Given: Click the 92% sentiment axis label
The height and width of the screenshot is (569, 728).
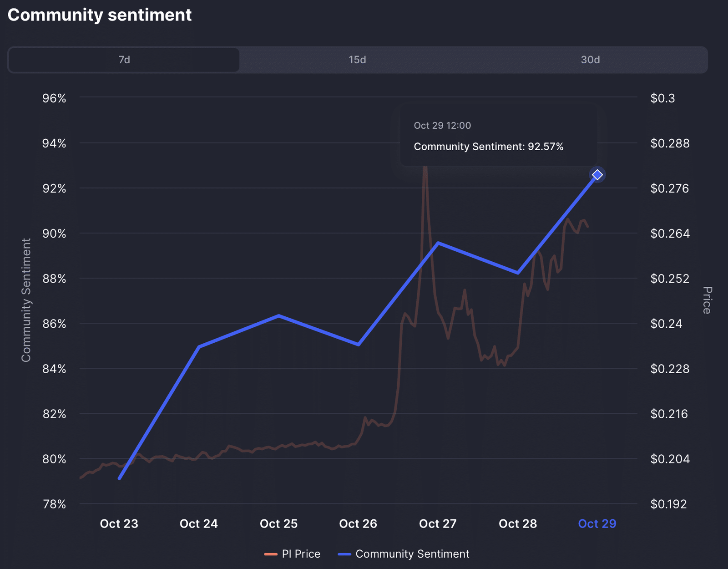Looking at the screenshot, I should click(54, 188).
